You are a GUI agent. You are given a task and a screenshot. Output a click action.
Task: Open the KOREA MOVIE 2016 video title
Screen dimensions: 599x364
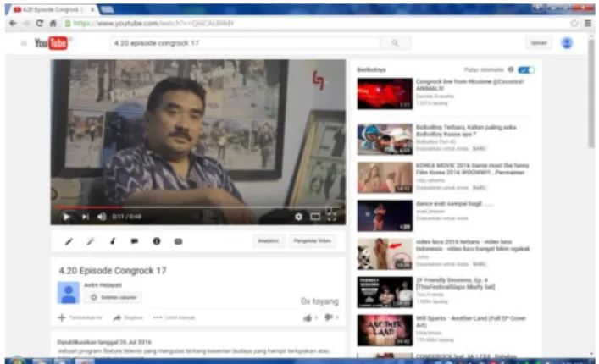coord(473,168)
